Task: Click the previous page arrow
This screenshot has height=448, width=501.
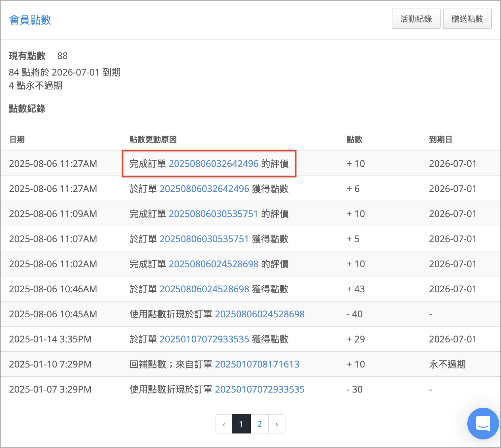Action: (224, 424)
